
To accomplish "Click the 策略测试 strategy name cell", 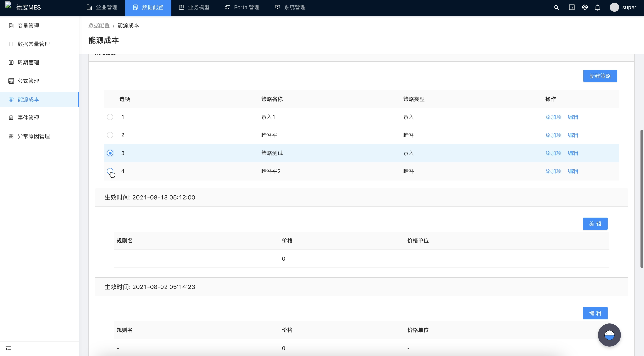I will 272,153.
